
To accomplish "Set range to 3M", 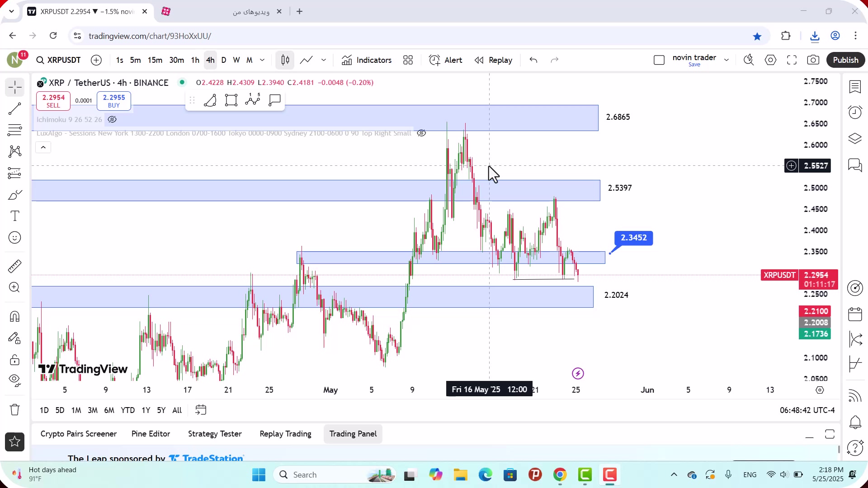I will [x=92, y=410].
